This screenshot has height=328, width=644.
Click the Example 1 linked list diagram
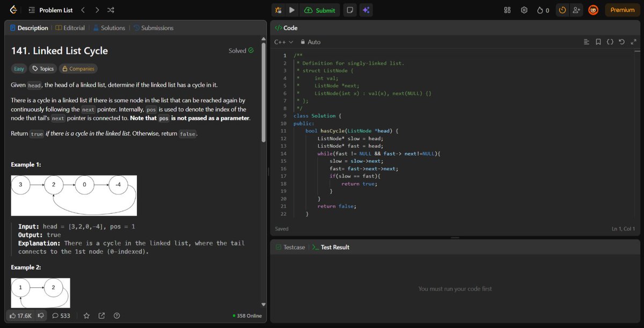pos(74,195)
